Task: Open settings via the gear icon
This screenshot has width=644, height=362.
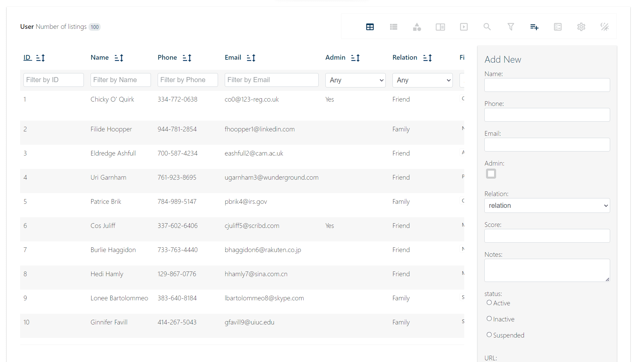Action: [x=581, y=27]
